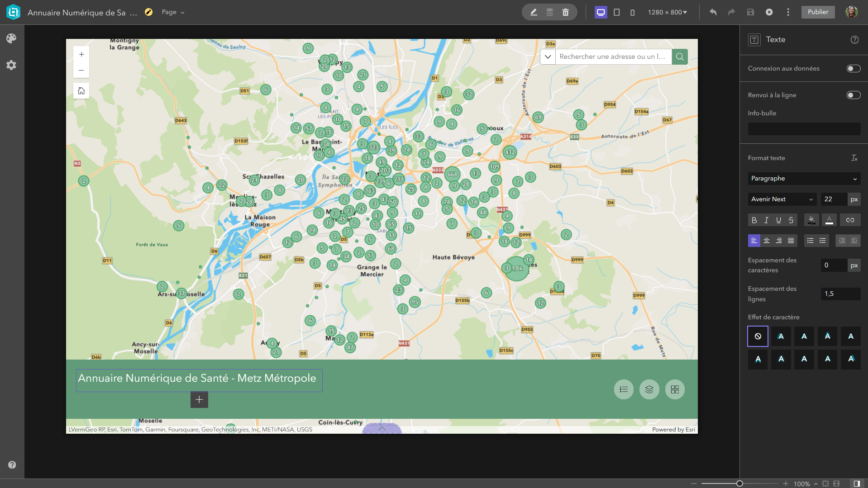Open the map layers widget button
The width and height of the screenshot is (868, 488).
649,389
